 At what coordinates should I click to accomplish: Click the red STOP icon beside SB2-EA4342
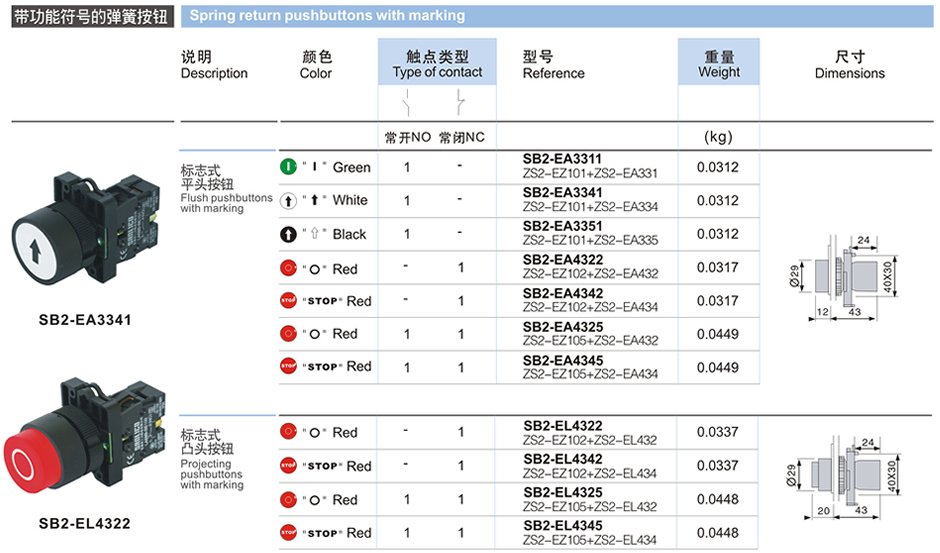[x=288, y=301]
